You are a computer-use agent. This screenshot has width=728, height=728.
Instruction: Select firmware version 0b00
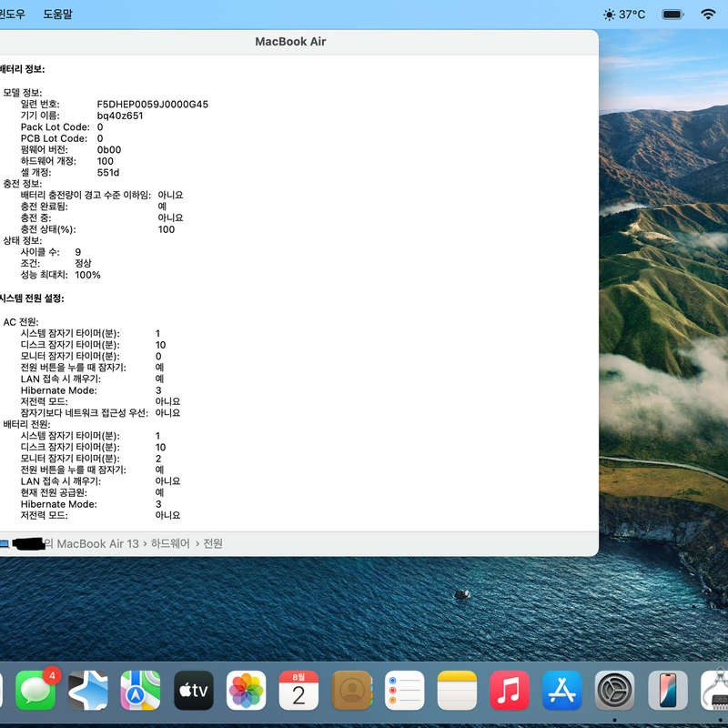(x=109, y=149)
